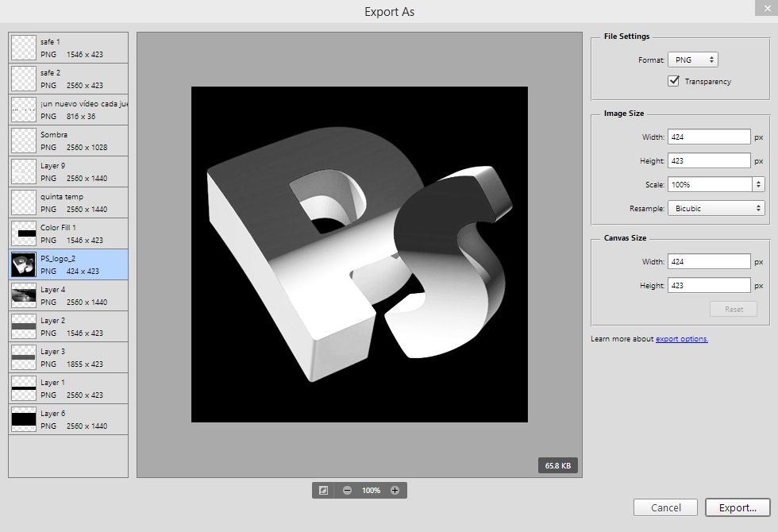Screen dimensions: 778x532
Task: Click the 65.8 KB file size label
Action: click(x=557, y=465)
